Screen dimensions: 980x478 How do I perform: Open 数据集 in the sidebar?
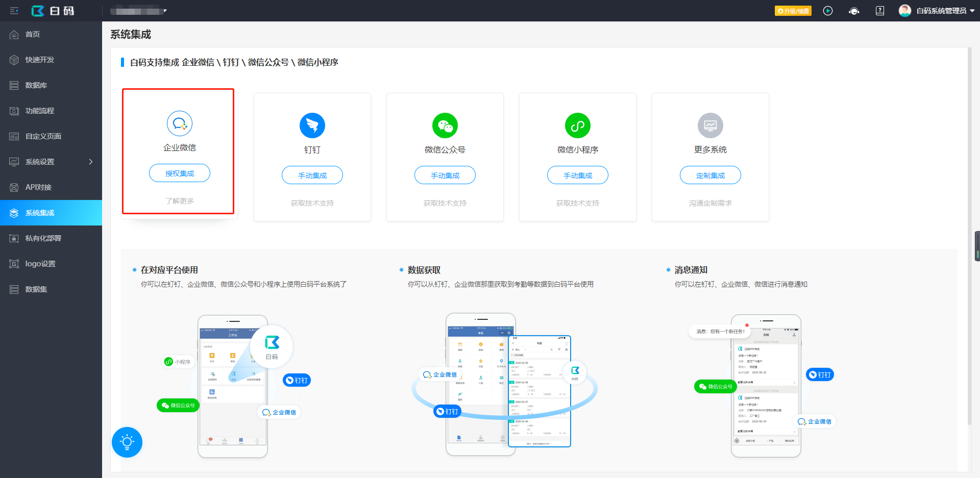point(51,289)
